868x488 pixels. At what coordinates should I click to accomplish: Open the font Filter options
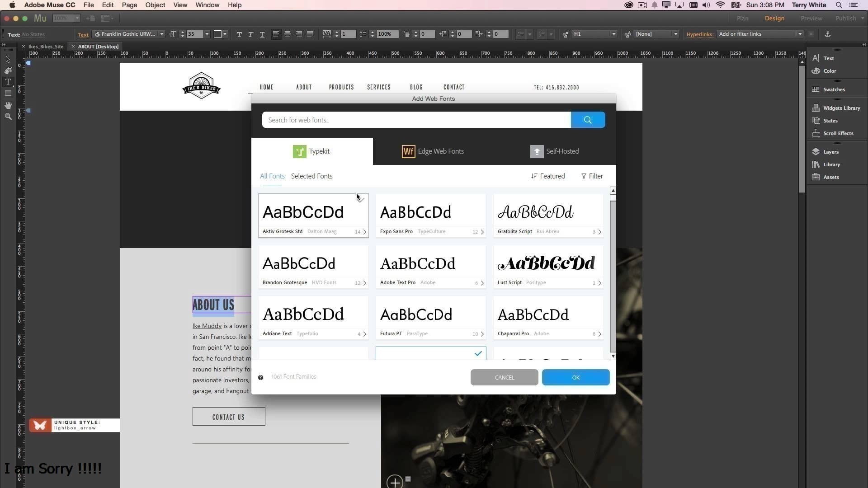coord(592,176)
